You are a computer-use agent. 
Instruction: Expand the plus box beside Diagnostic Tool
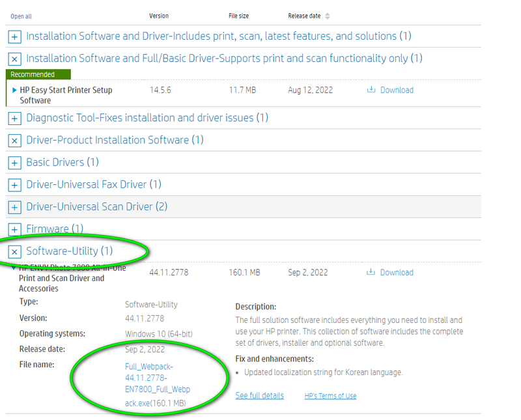(x=14, y=119)
